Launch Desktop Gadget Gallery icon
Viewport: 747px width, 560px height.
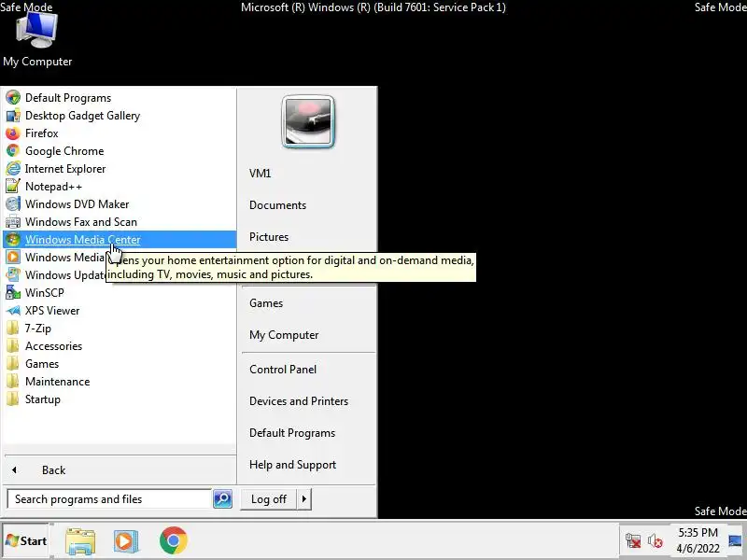pyautogui.click(x=13, y=115)
